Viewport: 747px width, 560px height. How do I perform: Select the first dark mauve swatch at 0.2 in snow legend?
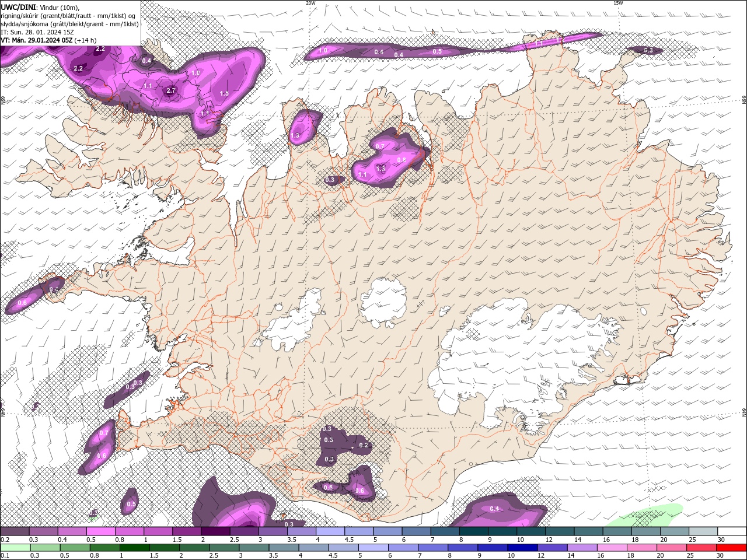coord(15,531)
